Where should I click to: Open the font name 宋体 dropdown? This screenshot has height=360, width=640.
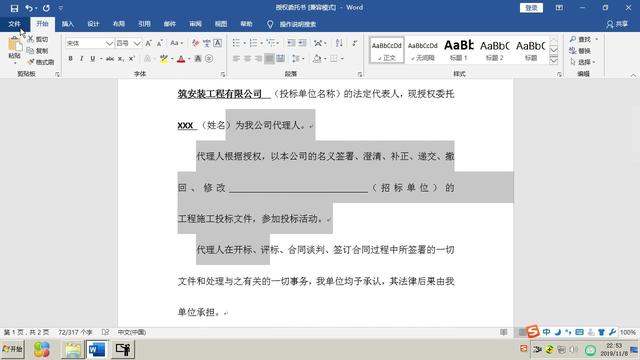109,43
